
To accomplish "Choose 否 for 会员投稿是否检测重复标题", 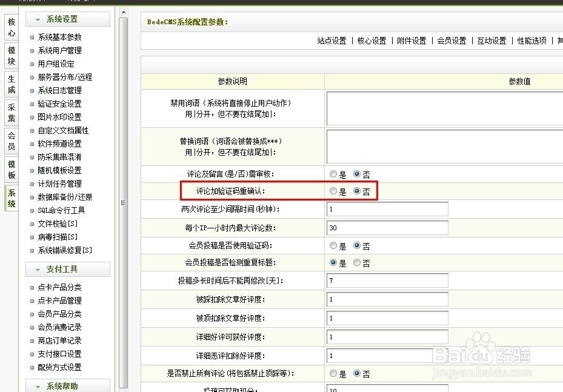I will point(356,263).
